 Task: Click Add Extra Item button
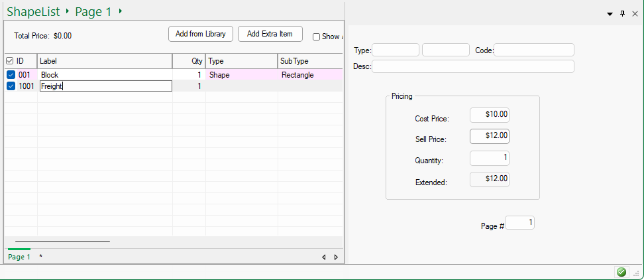click(270, 34)
